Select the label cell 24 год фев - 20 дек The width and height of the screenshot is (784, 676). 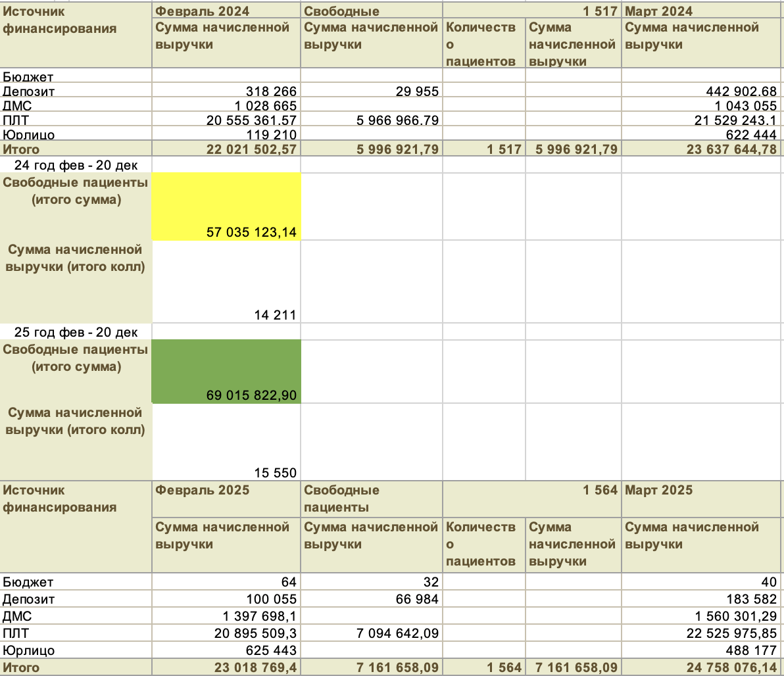coord(76,165)
